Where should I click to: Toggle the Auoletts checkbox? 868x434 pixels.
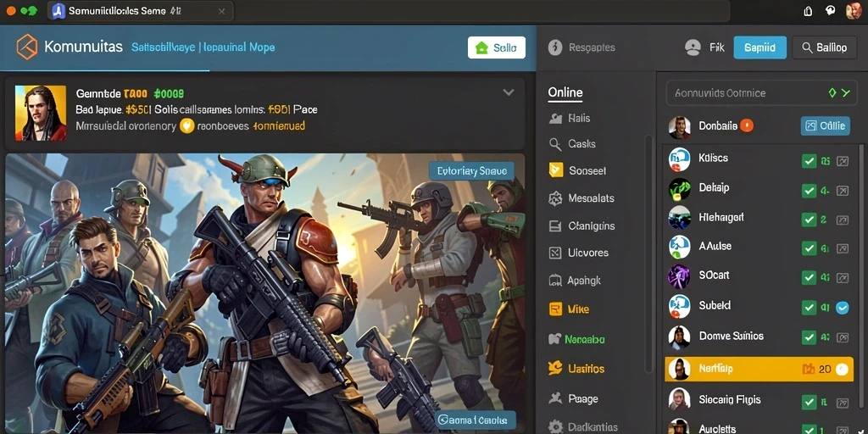click(810, 429)
